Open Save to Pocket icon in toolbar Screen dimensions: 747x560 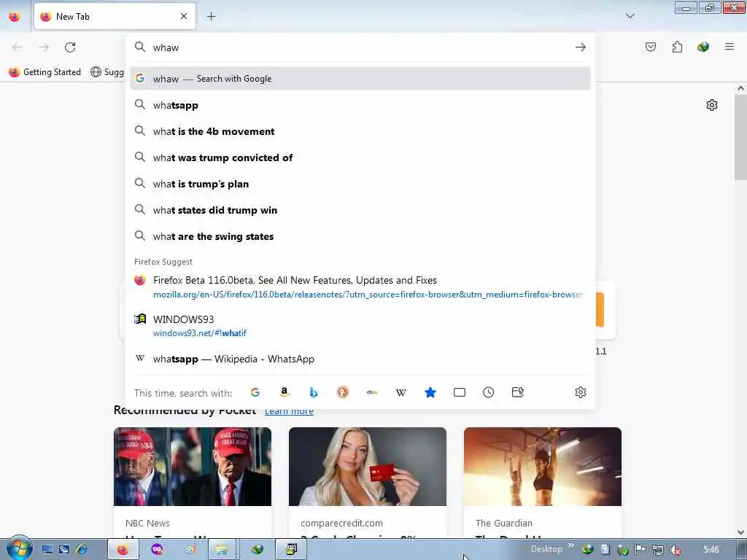pos(650,47)
